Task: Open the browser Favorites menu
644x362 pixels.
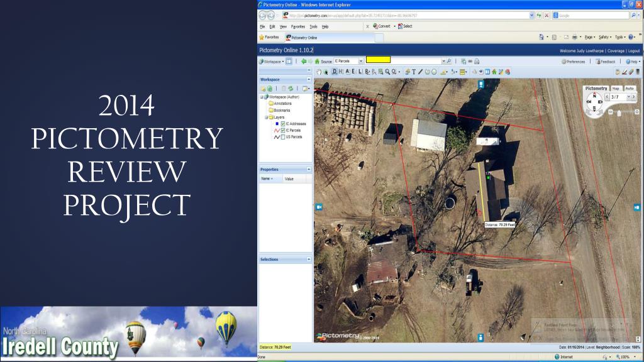Action: pos(297,26)
